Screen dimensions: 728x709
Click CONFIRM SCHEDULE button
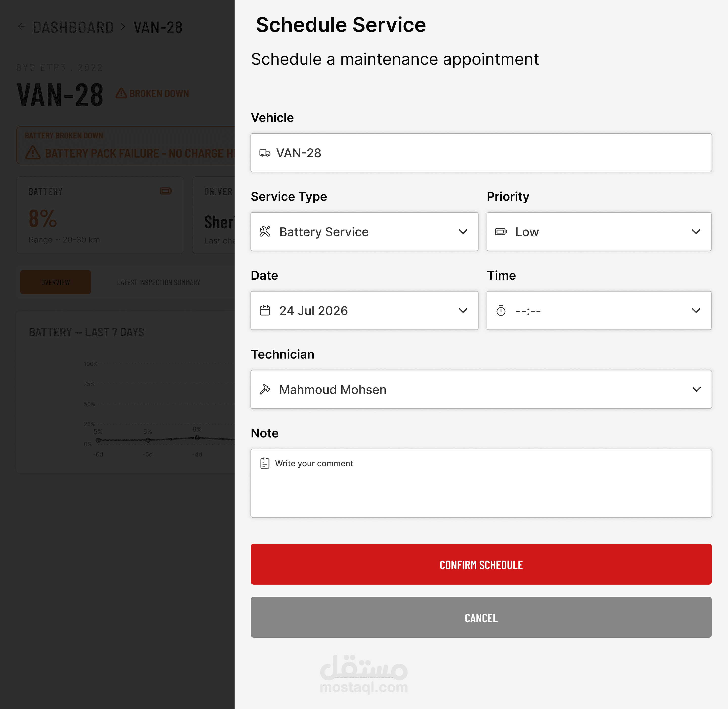click(481, 564)
